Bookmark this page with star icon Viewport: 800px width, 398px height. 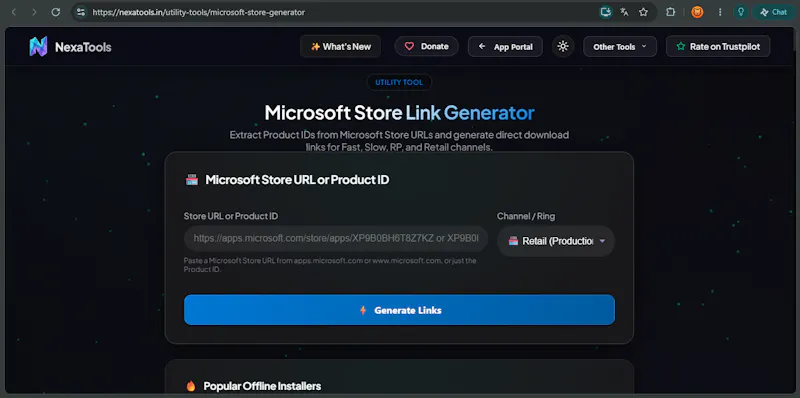click(643, 12)
